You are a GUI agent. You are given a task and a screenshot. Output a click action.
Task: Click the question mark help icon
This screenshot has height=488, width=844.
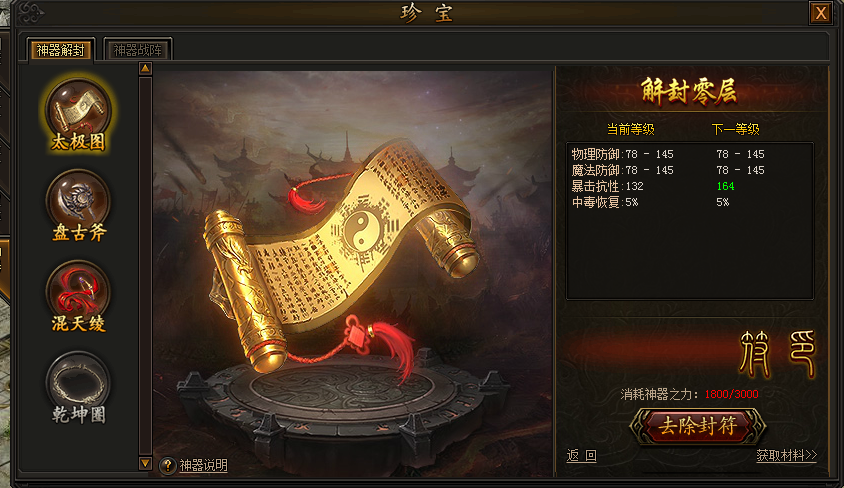pyautogui.click(x=168, y=465)
